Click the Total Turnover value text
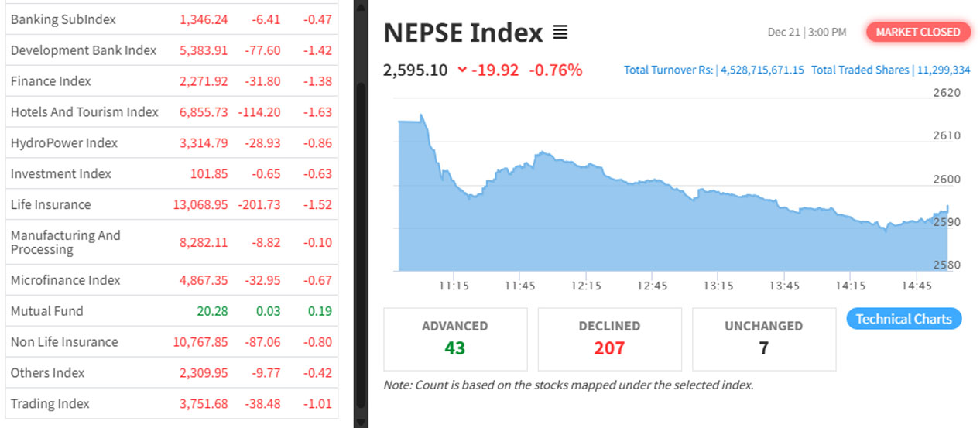Screen dimensions: 980x428 point(762,70)
